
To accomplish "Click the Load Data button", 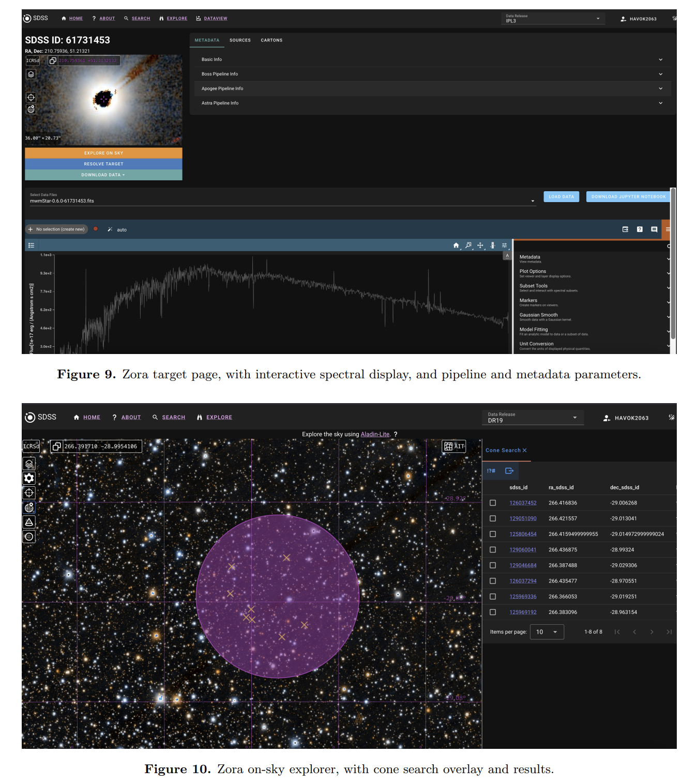I will [x=561, y=197].
